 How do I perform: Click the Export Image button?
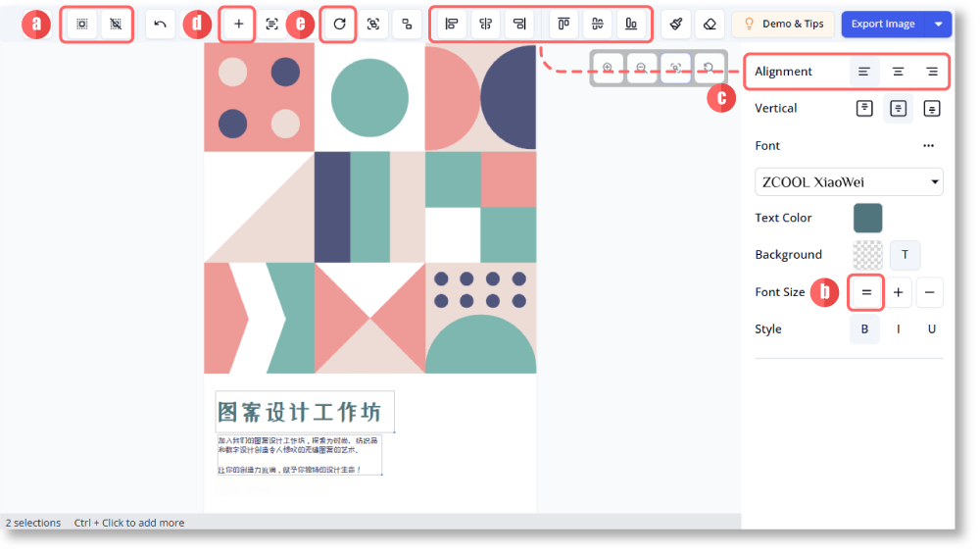coord(883,25)
